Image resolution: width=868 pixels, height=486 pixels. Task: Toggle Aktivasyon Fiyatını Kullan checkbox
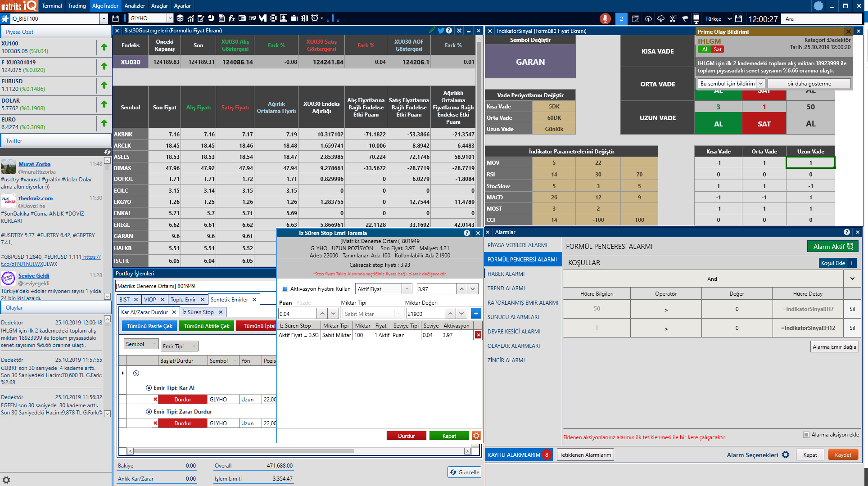tap(285, 289)
